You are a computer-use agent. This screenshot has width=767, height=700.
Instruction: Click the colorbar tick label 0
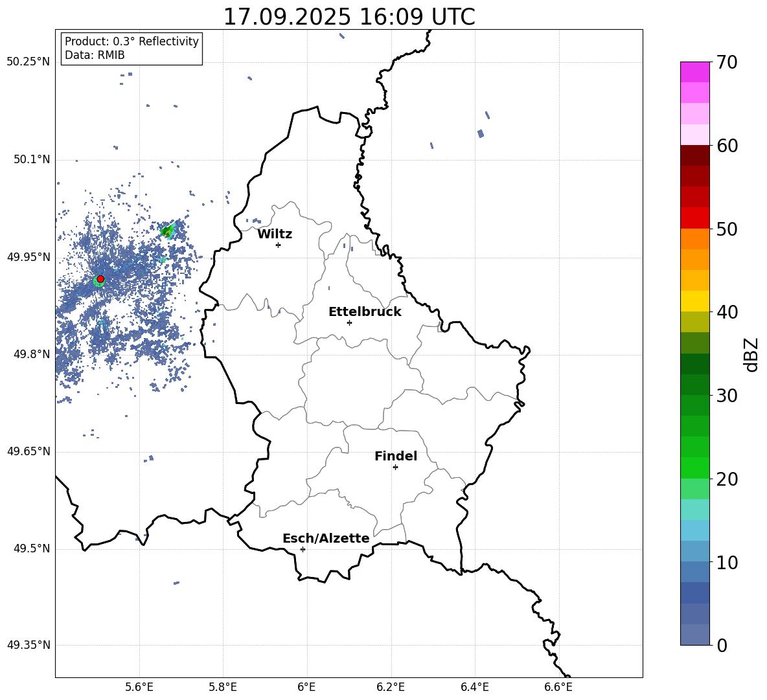pos(722,645)
